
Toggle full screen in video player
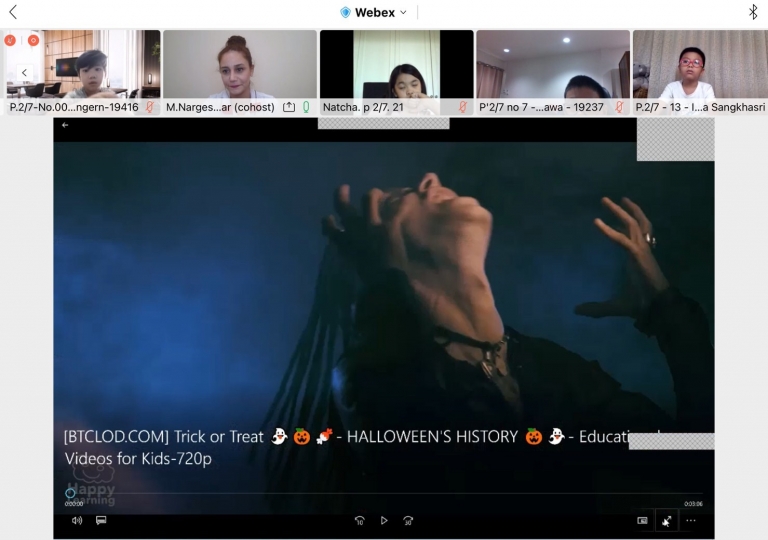[x=667, y=521]
